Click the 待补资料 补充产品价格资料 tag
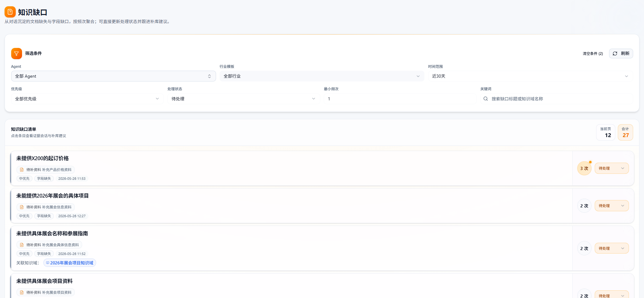Viewport: 644px width, 298px height. [45, 170]
